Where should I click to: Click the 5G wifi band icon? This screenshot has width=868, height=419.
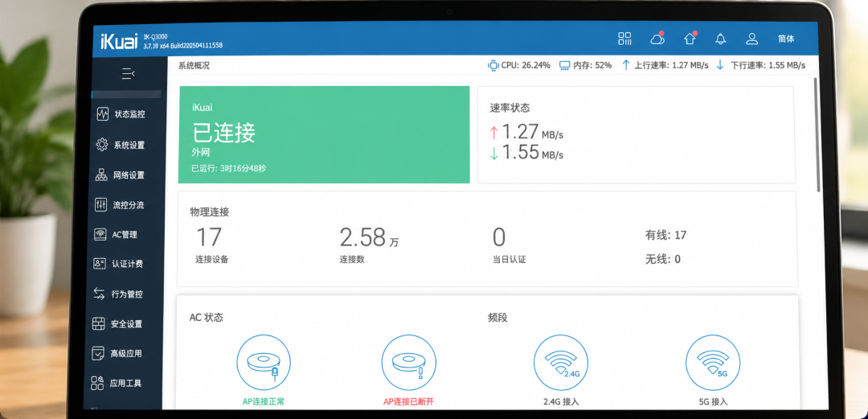[x=713, y=363]
